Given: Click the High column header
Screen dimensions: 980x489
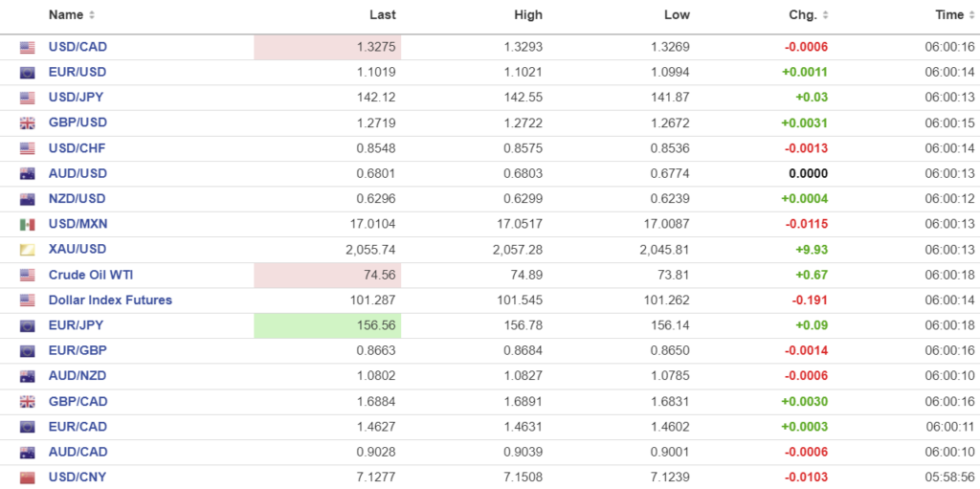Looking at the screenshot, I should [x=527, y=15].
